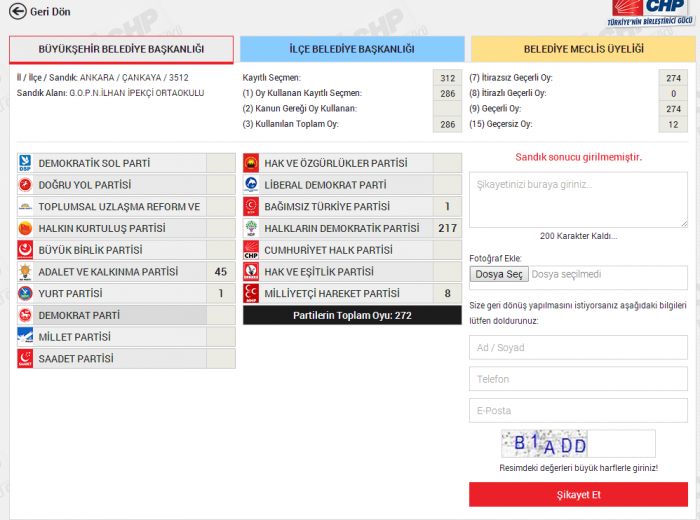Click the Yurt Partisi logo
Image resolution: width=700 pixels, height=520 pixels.
[25, 293]
